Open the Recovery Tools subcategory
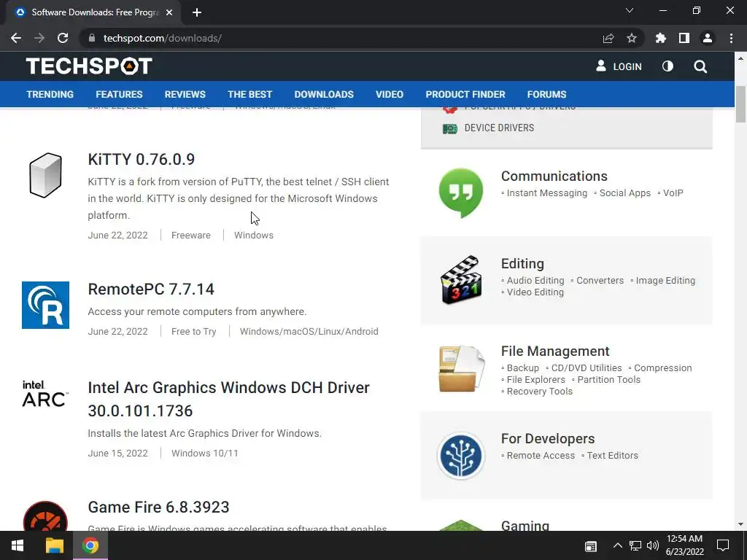Image resolution: width=747 pixels, height=560 pixels. 540,392
